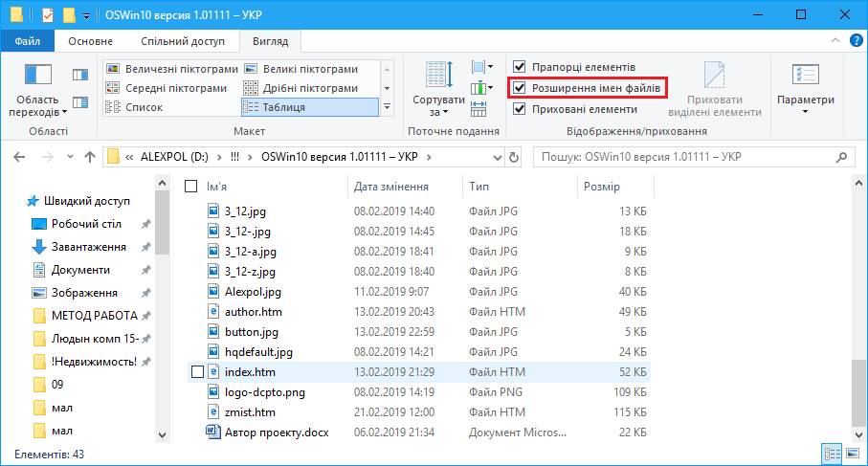This screenshot has width=868, height=466.
Task: Select the file author.htm
Action: click(x=253, y=312)
